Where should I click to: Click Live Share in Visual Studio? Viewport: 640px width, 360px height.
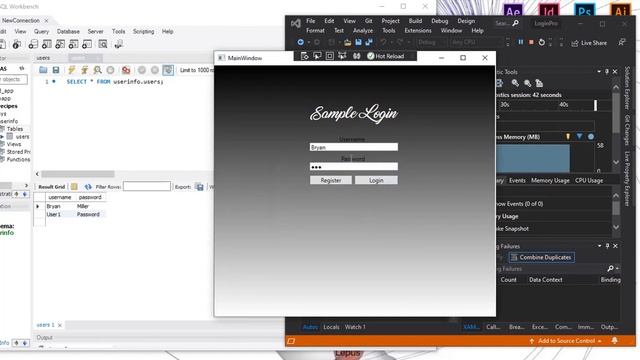tap(589, 43)
